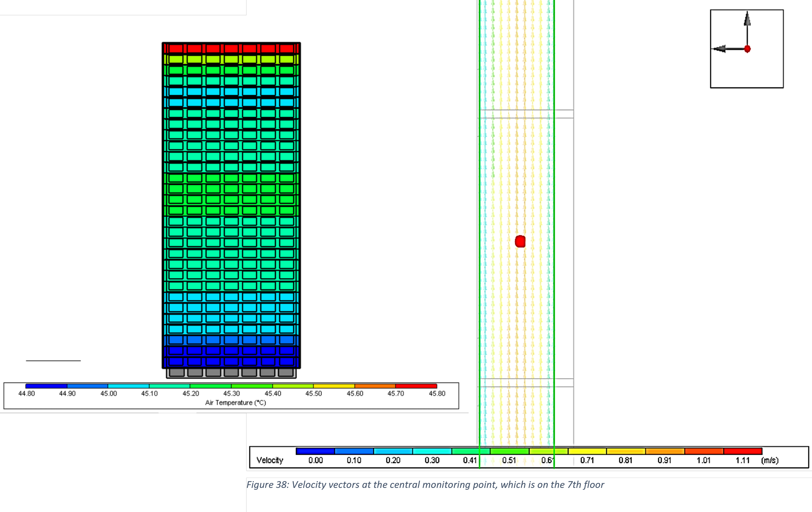This screenshot has width=812, height=512.
Task: Click the red central monitoring point
Action: point(520,241)
